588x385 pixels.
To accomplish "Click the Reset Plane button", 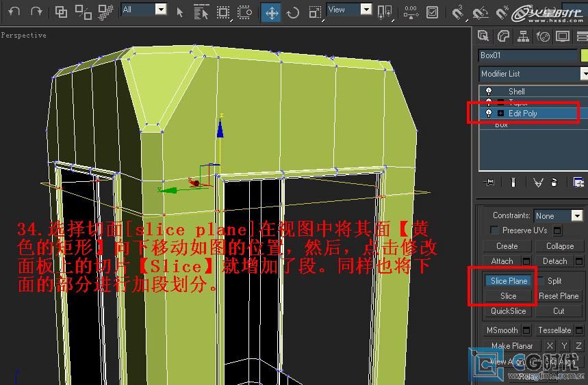I will tap(559, 296).
